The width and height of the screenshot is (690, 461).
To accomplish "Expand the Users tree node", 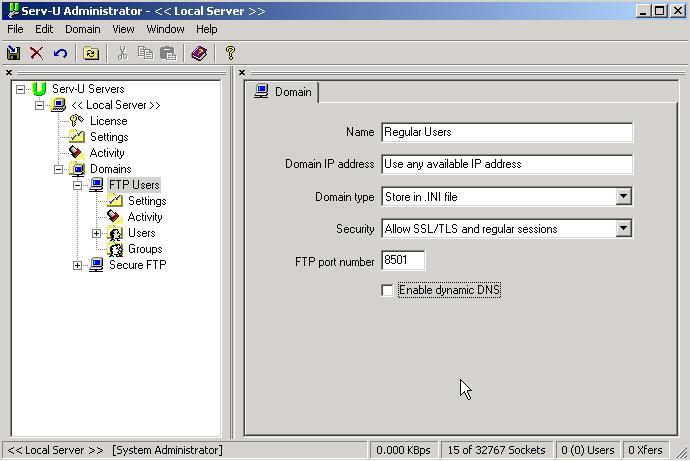I will 96,233.
